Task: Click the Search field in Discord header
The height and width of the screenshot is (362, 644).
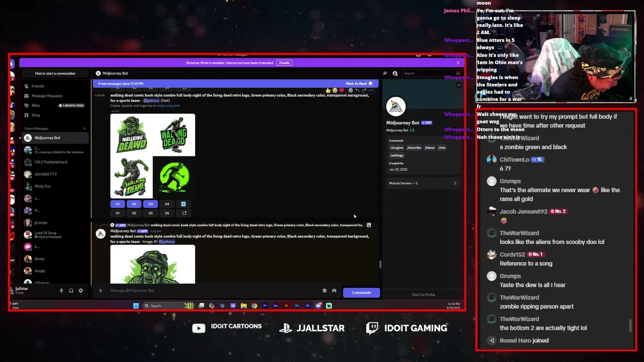Action: (432, 73)
